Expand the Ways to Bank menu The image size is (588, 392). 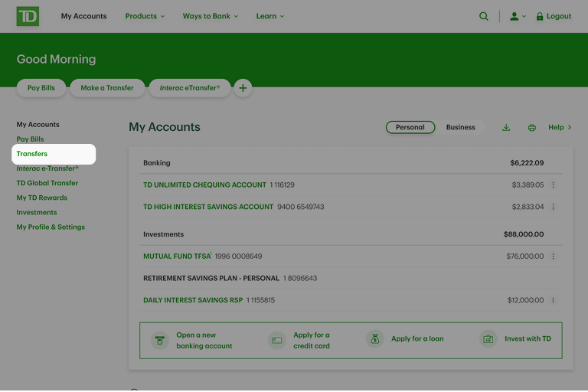pyautogui.click(x=210, y=16)
